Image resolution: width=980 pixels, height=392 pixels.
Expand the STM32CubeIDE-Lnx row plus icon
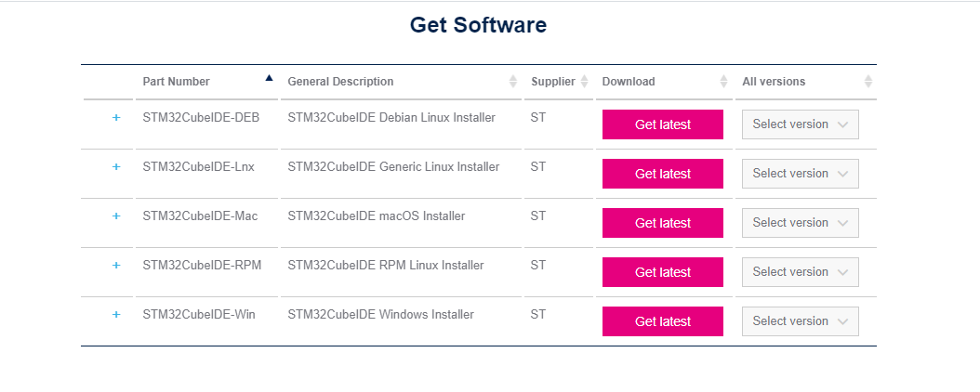click(x=115, y=166)
